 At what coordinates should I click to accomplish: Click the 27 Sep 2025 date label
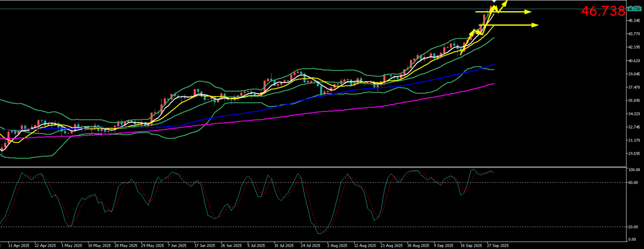(498, 246)
